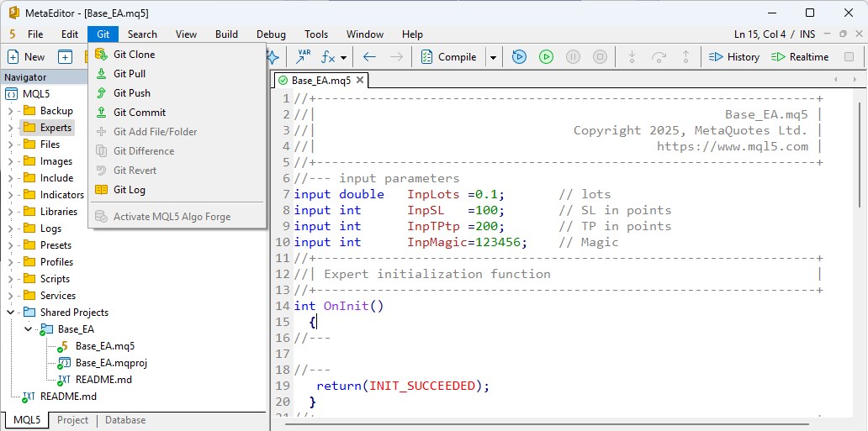Expand the Scripts folder
The width and height of the screenshot is (868, 431).
pos(11,279)
